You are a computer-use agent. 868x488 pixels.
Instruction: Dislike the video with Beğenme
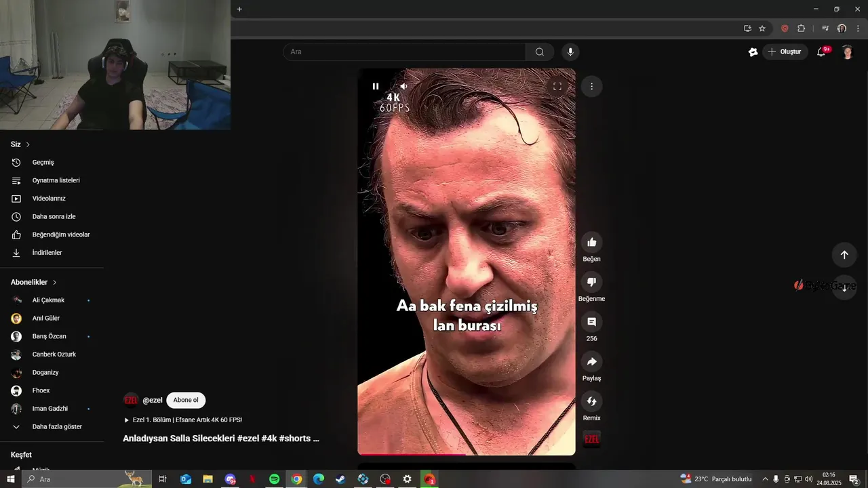coord(591,282)
